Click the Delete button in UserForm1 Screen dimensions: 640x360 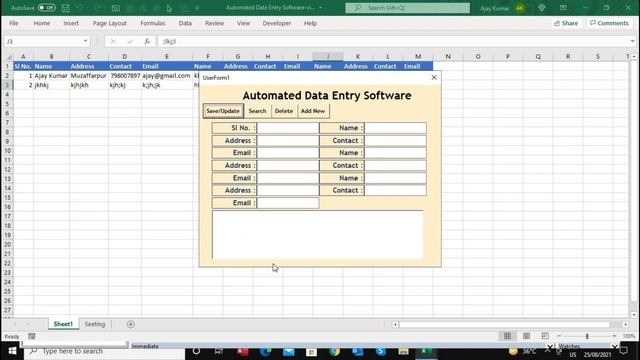point(284,111)
